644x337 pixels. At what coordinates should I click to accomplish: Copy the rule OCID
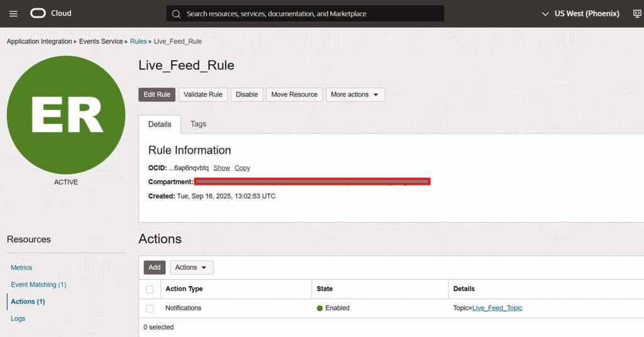coord(242,168)
